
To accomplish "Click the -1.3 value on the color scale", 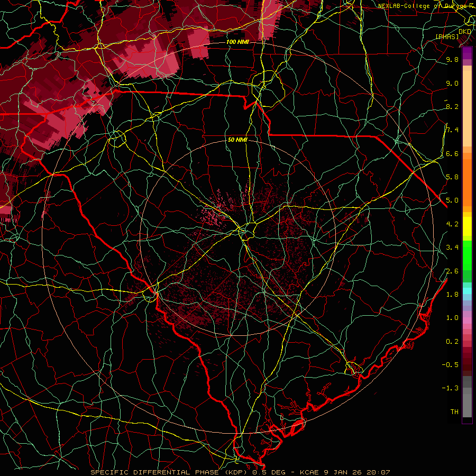I will (x=450, y=388).
